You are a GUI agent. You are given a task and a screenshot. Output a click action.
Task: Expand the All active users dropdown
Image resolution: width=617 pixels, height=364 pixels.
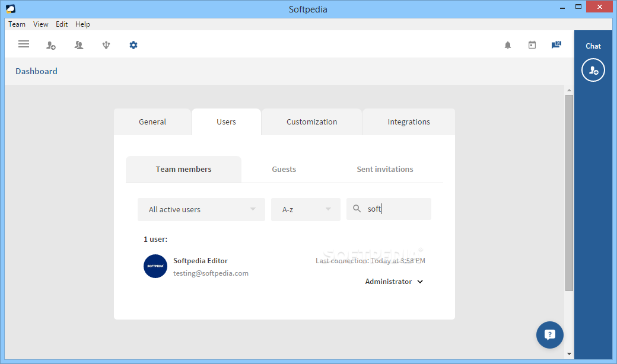point(202,209)
